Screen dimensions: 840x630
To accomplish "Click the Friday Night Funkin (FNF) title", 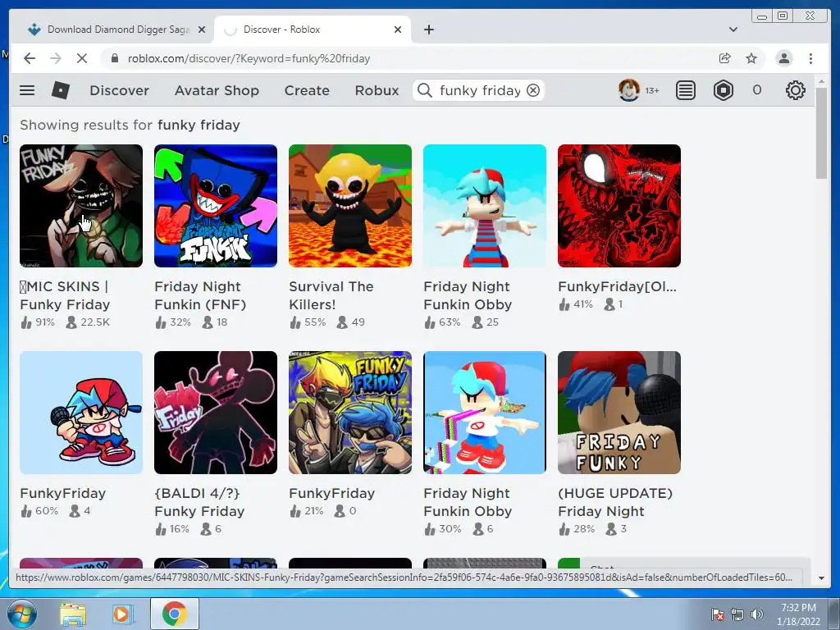I will [200, 295].
